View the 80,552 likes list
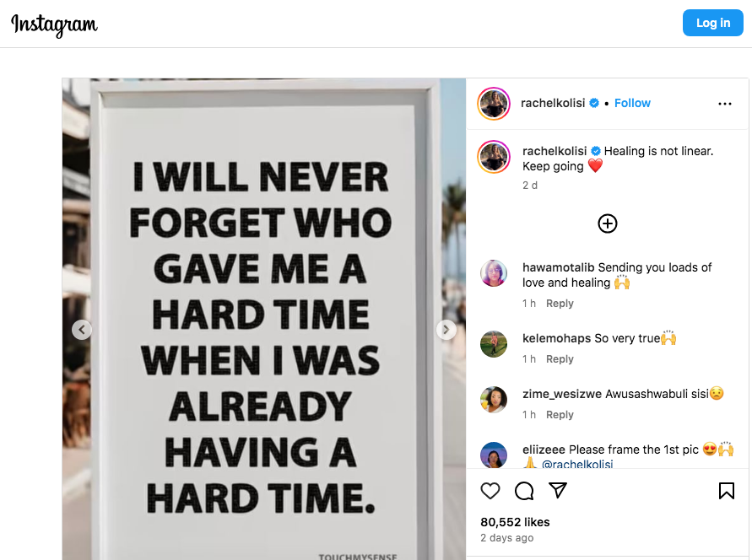The width and height of the screenshot is (752, 560). click(x=515, y=522)
